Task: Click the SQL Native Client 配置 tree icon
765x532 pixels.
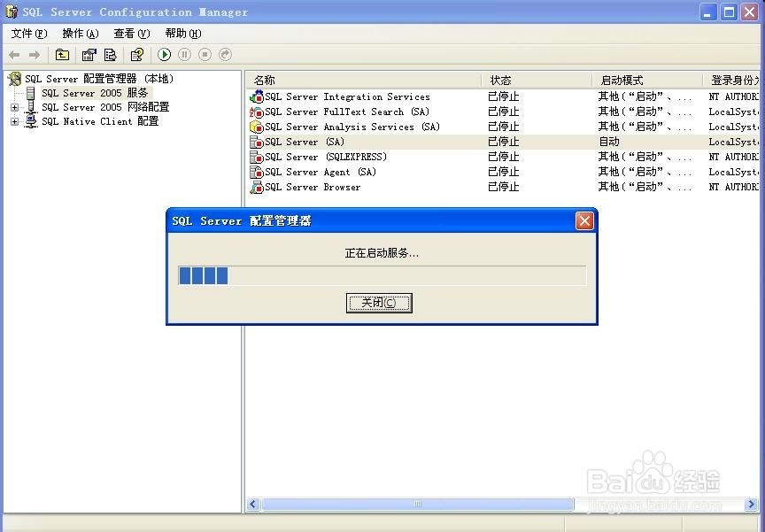Action: pyautogui.click(x=31, y=121)
